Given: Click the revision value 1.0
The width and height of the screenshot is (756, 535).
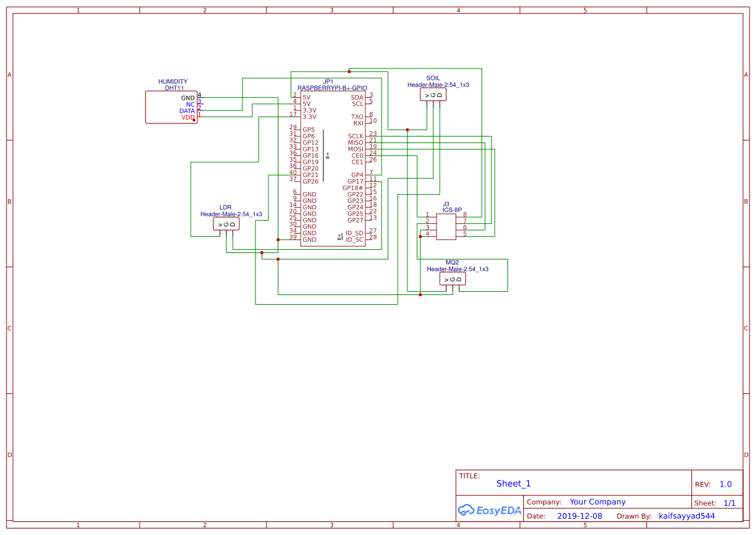Looking at the screenshot, I should pyautogui.click(x=725, y=484).
